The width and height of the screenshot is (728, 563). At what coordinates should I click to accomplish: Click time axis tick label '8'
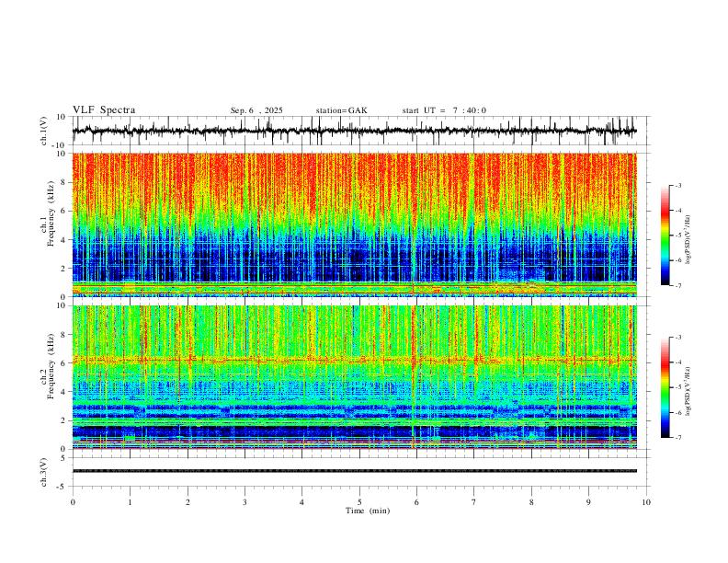click(x=531, y=502)
